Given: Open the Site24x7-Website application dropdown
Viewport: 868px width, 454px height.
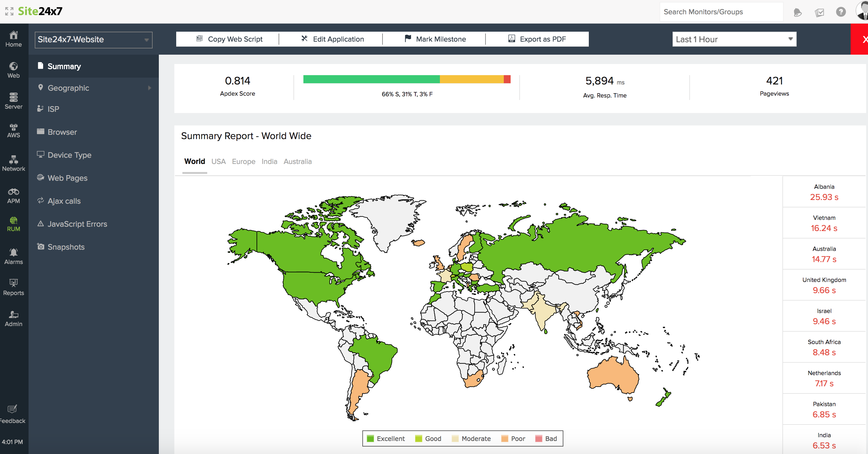Looking at the screenshot, I should tap(93, 39).
